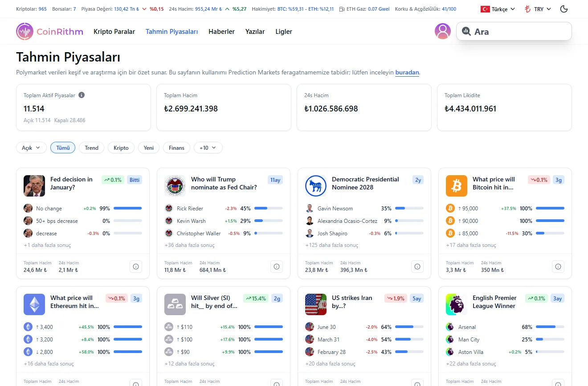The height and width of the screenshot is (386, 588).
Task: Click the CoinRithm logo icon
Action: pyautogui.click(x=24, y=31)
